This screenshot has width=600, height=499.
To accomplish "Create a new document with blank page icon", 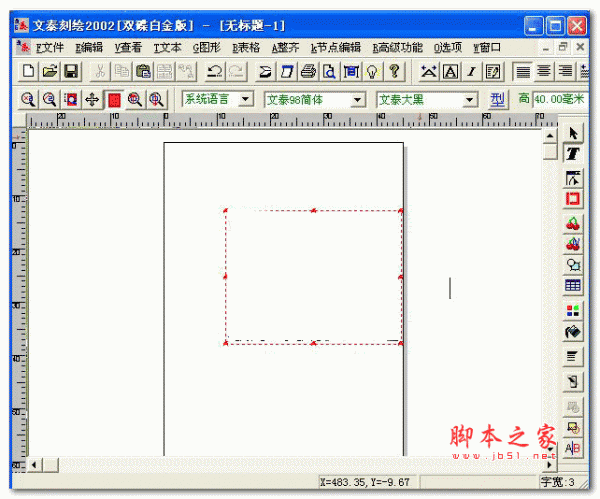I will [x=29, y=72].
